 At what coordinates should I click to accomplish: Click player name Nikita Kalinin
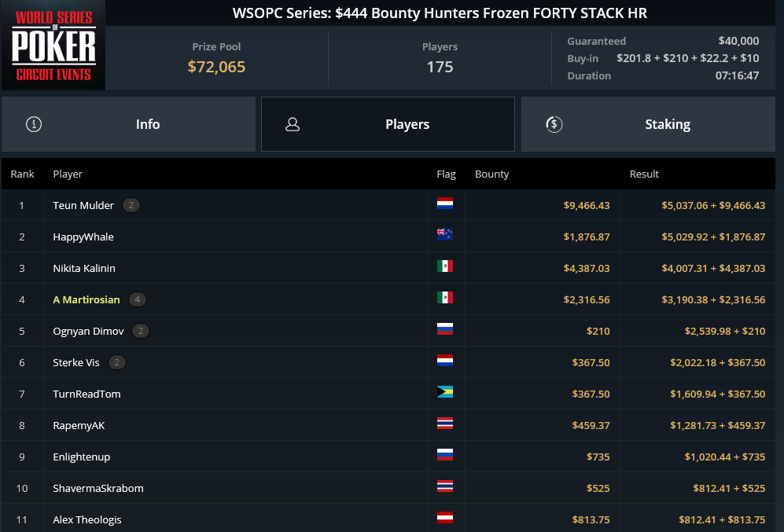tap(84, 268)
